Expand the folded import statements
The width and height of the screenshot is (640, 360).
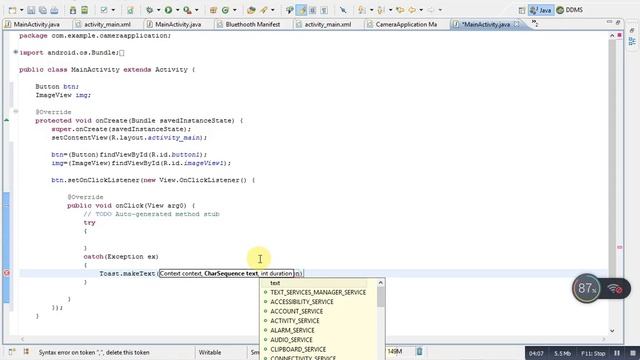coord(16,52)
